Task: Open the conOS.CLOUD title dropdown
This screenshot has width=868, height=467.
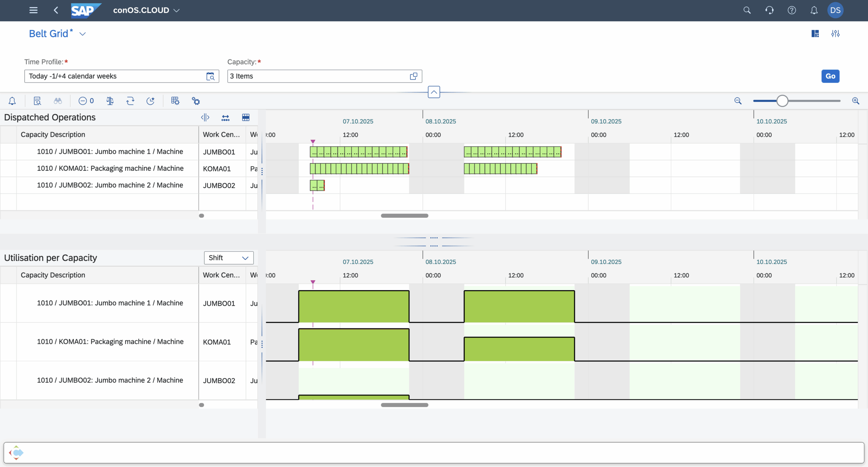Action: pyautogui.click(x=176, y=11)
